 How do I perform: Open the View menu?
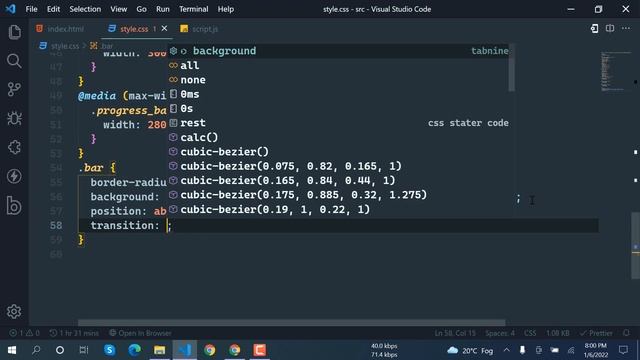point(118,9)
